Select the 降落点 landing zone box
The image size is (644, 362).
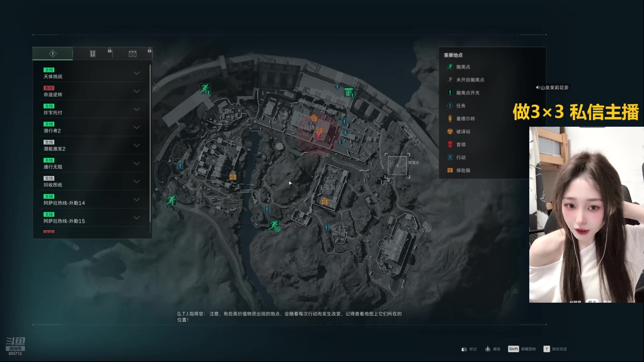point(397,165)
